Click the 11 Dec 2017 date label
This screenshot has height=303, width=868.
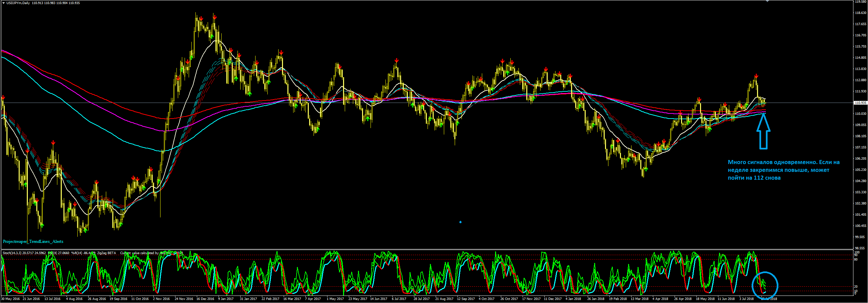click(553, 299)
